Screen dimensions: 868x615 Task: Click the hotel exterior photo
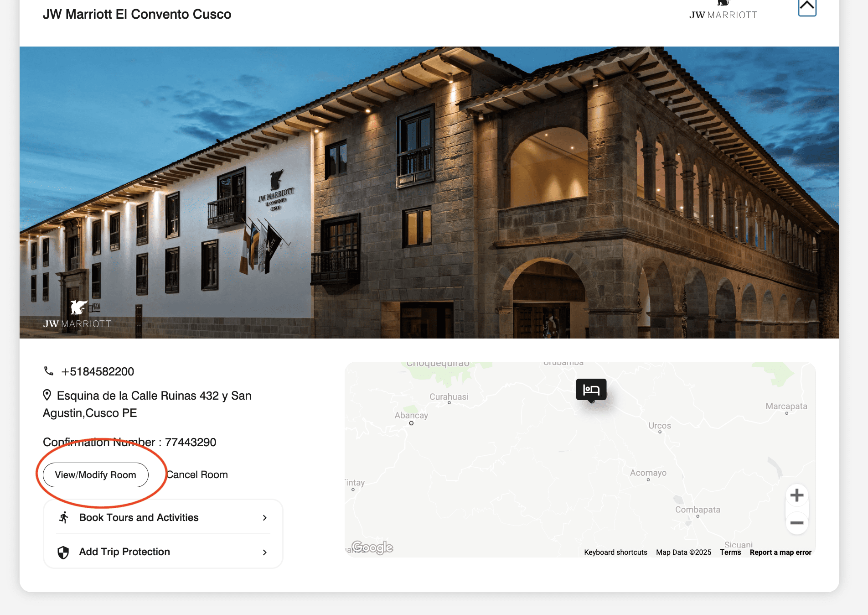point(429,193)
